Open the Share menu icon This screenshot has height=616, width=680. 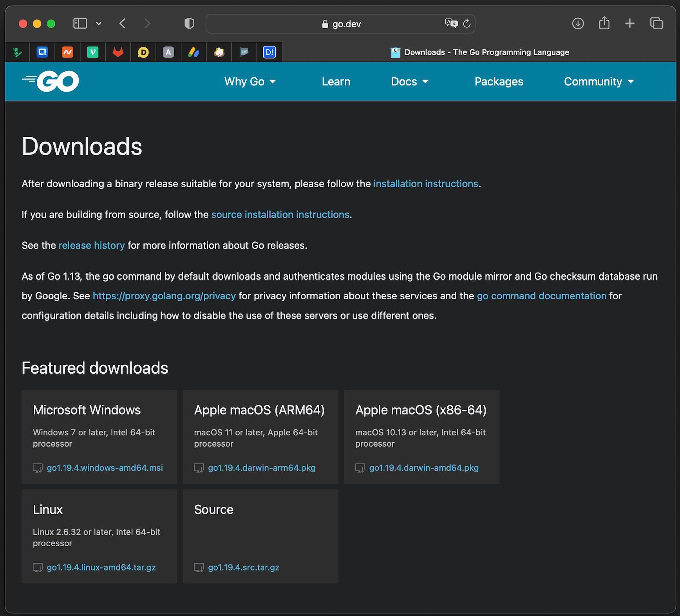click(604, 24)
